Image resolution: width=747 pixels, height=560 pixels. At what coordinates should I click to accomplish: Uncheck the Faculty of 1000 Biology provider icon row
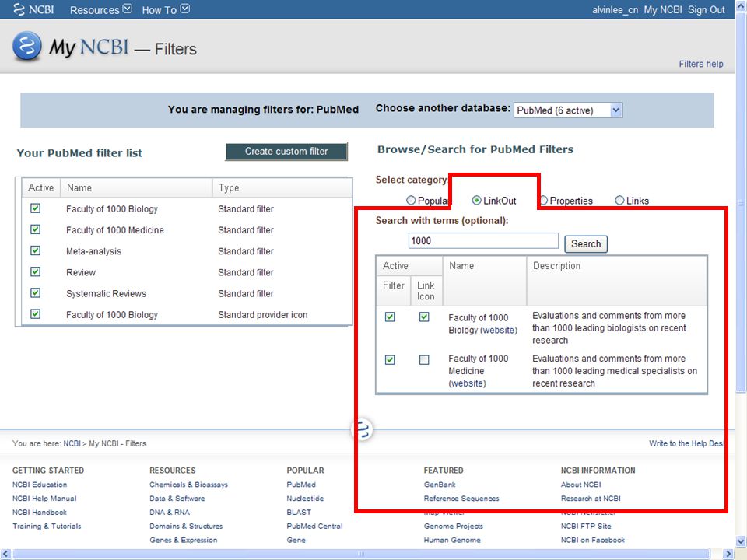click(x=35, y=313)
